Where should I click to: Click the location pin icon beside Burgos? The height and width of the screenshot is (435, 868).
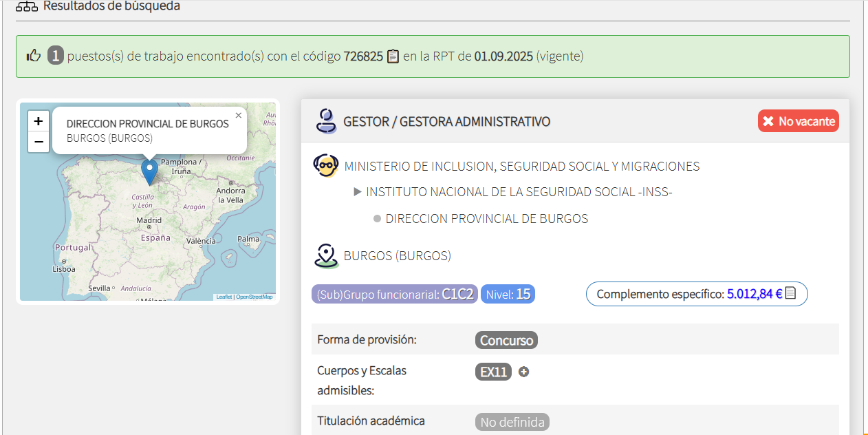[326, 255]
